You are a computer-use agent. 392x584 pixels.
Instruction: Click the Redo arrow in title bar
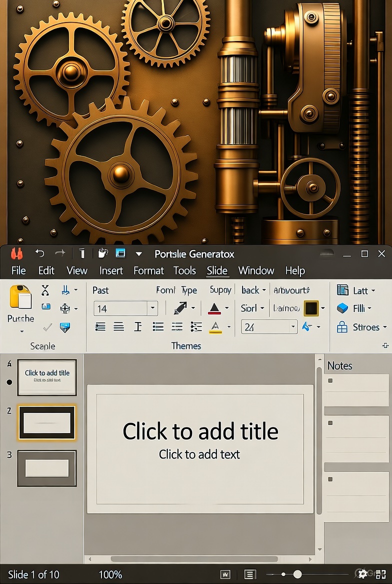60,253
